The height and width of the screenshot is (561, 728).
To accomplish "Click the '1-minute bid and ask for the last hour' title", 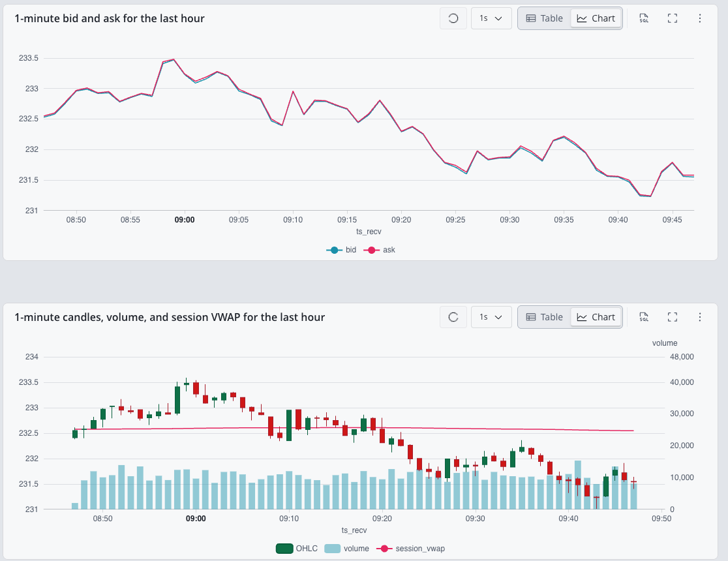I will 110,18.
